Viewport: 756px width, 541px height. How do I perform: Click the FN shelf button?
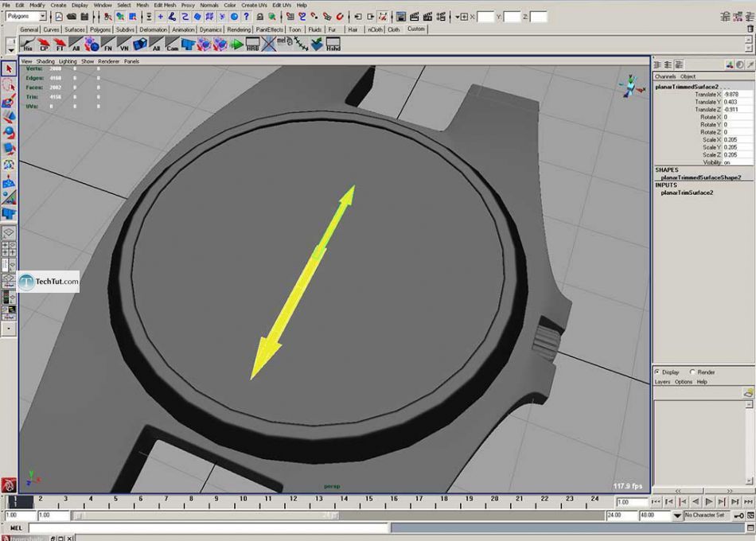pyautogui.click(x=108, y=45)
